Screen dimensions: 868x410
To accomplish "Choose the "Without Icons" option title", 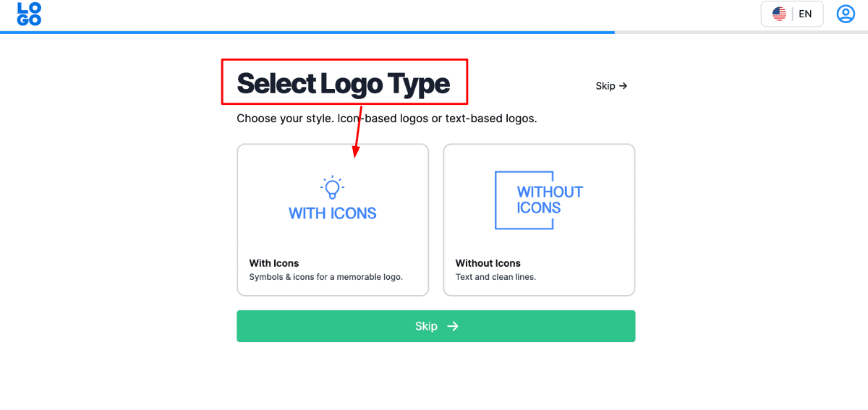I will [x=488, y=263].
